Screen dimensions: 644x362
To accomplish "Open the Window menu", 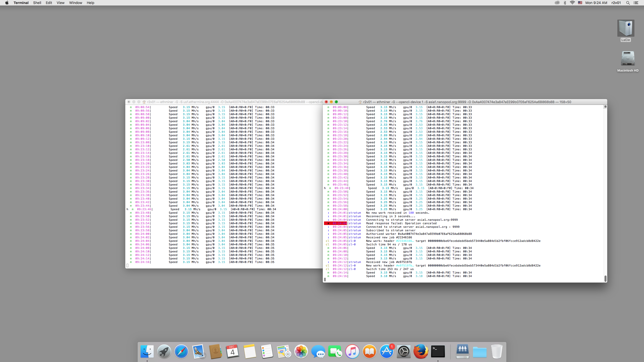I will pyautogui.click(x=75, y=3).
